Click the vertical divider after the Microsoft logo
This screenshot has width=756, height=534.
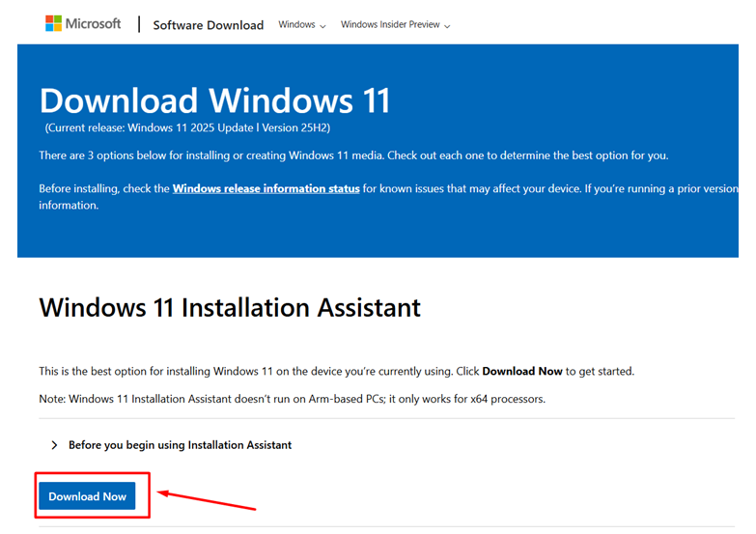pos(138,24)
